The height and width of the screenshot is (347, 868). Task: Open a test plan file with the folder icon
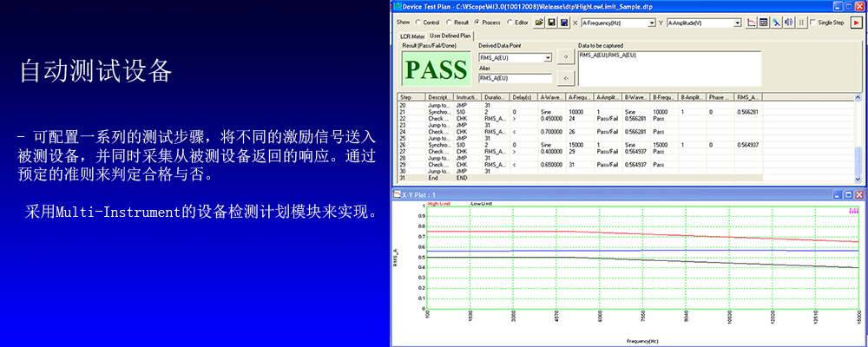(x=538, y=23)
